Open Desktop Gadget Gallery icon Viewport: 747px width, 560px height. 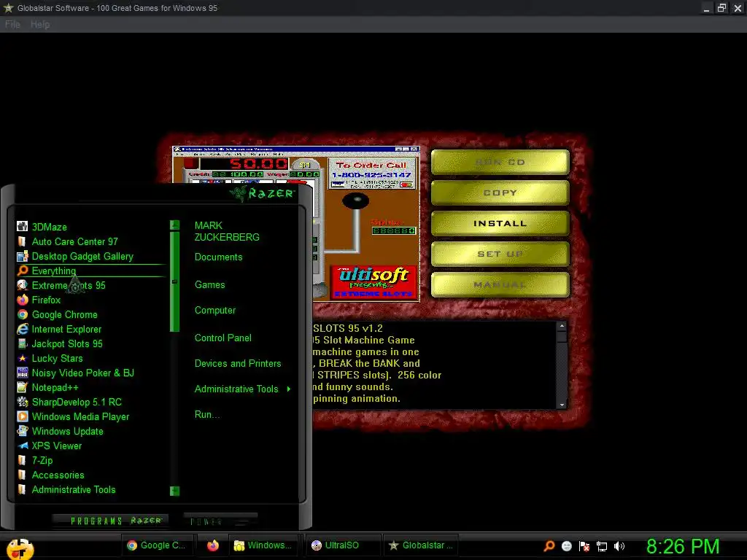[22, 256]
